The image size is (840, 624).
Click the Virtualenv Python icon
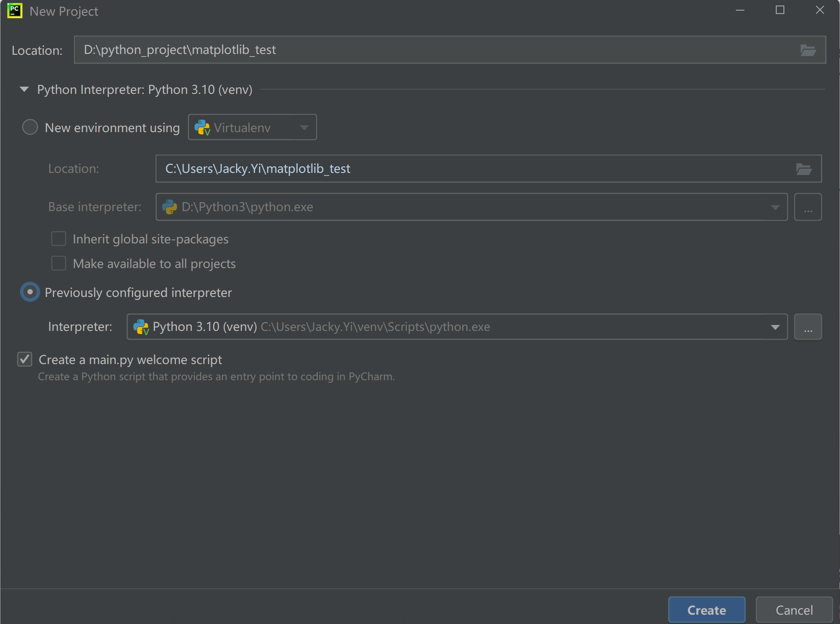point(202,127)
